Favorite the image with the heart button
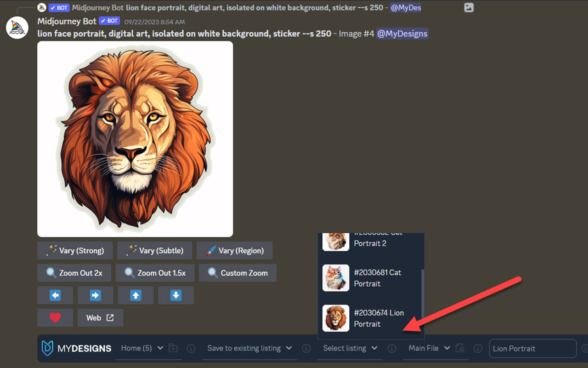 pos(55,317)
